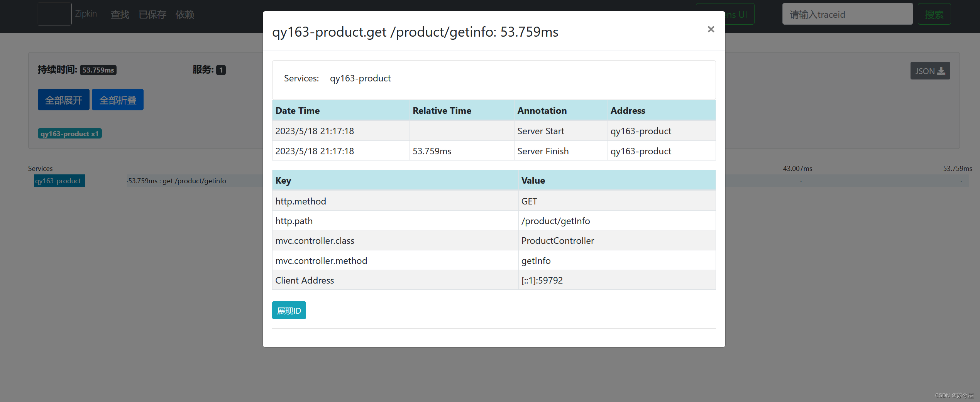The width and height of the screenshot is (980, 402).
Task: Select the /product/getInfo value cell
Action: click(x=617, y=221)
